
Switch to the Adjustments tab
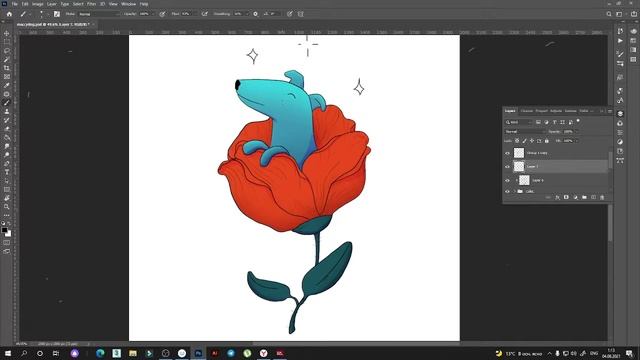click(556, 111)
